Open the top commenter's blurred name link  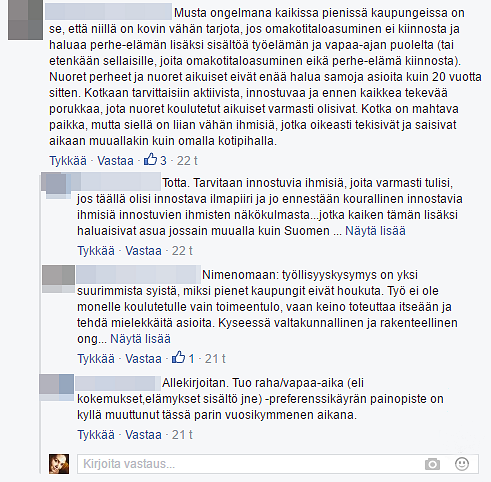(x=108, y=13)
